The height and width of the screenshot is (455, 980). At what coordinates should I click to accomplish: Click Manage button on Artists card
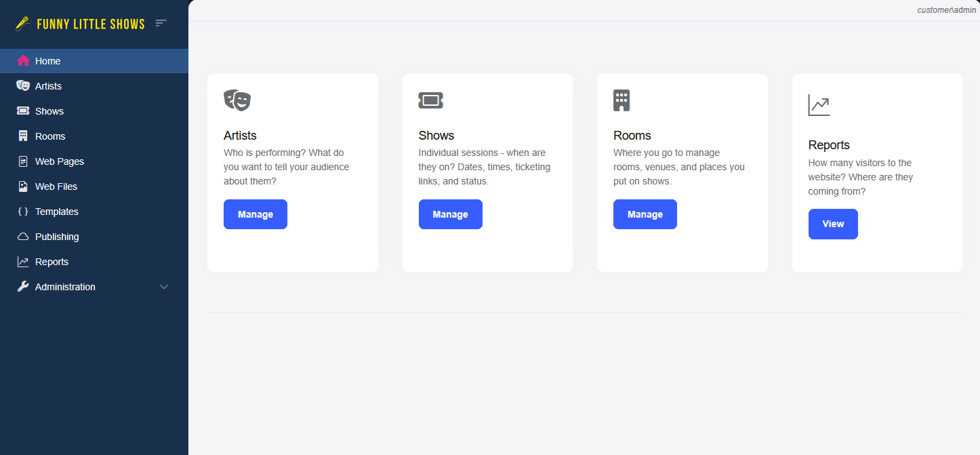point(256,214)
